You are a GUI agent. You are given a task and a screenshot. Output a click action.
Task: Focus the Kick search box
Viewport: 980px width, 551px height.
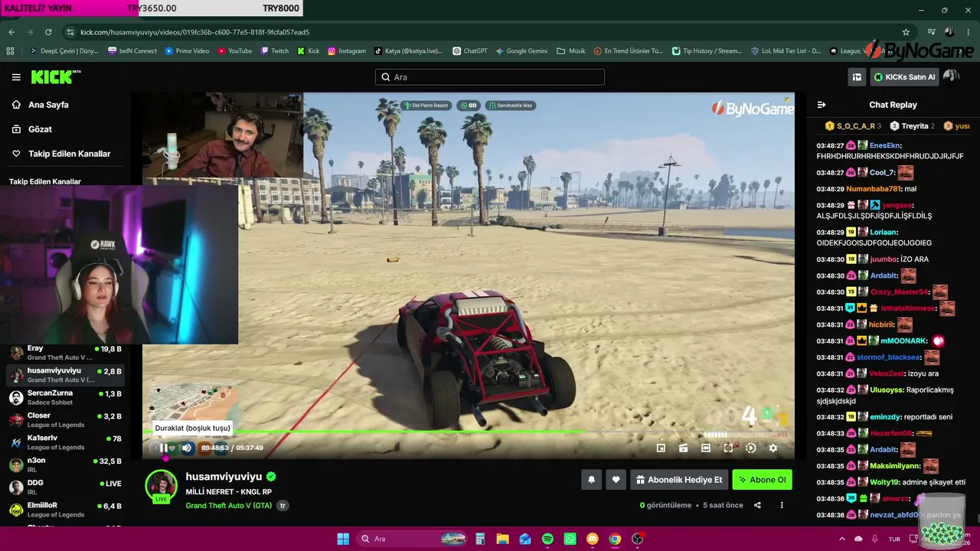pos(490,77)
